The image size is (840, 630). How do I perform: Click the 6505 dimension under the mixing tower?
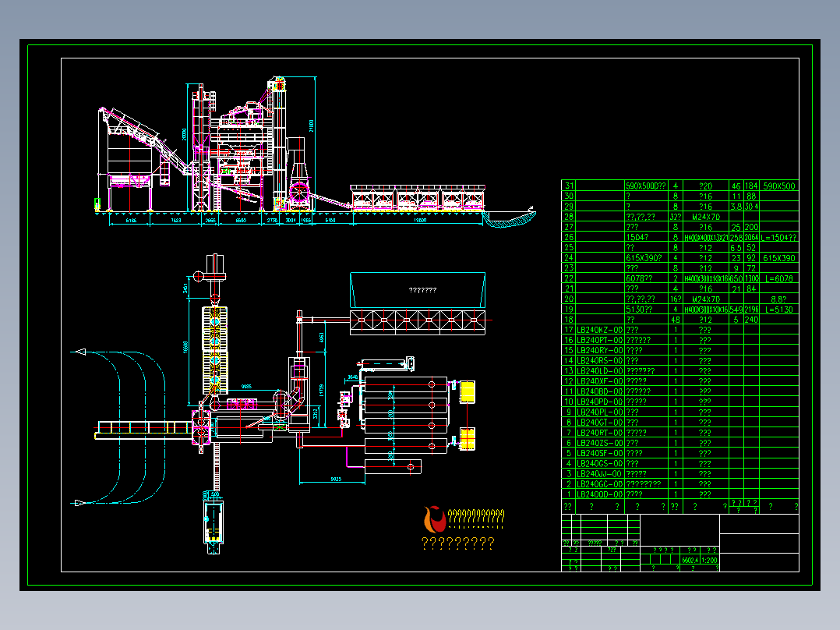pos(241,221)
